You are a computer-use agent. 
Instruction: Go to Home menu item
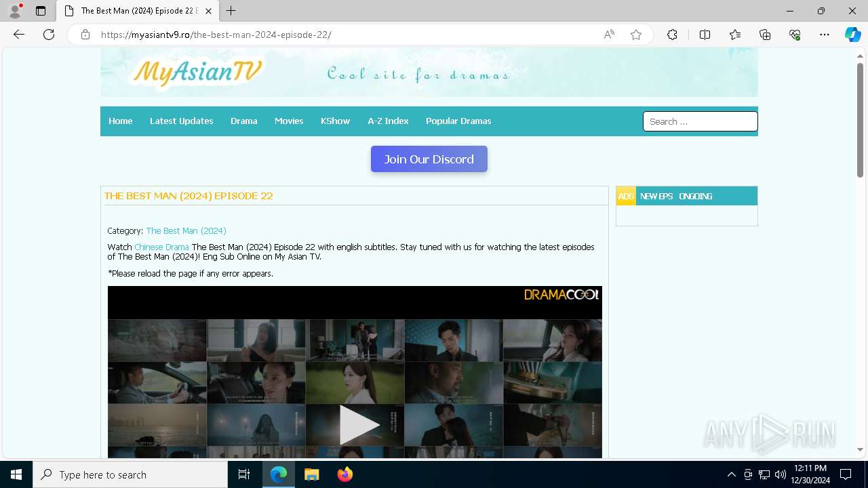121,121
